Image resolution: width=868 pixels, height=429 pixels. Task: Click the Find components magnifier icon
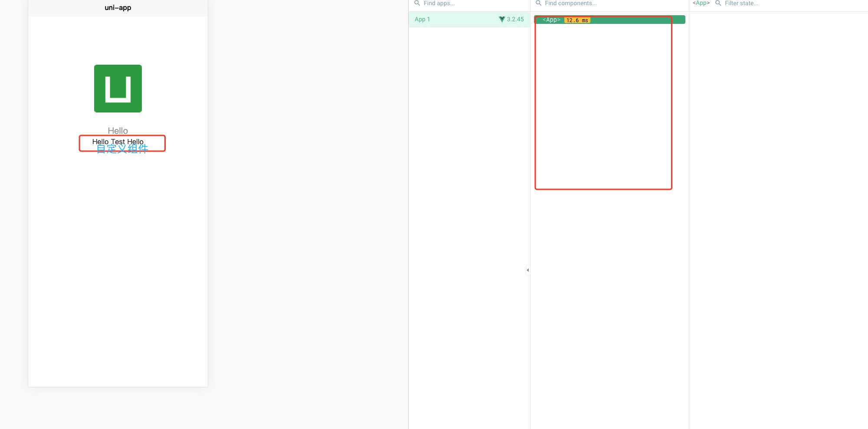(538, 3)
